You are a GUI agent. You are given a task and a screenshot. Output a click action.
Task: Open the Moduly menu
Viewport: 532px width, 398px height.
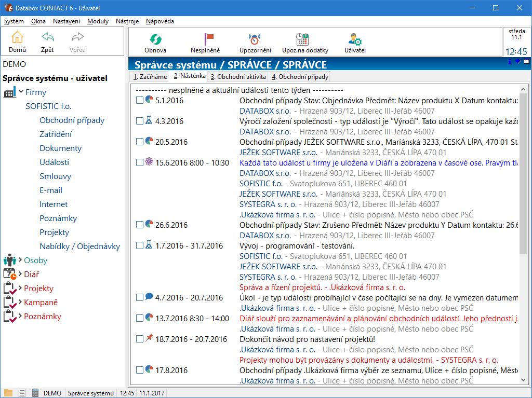(98, 21)
